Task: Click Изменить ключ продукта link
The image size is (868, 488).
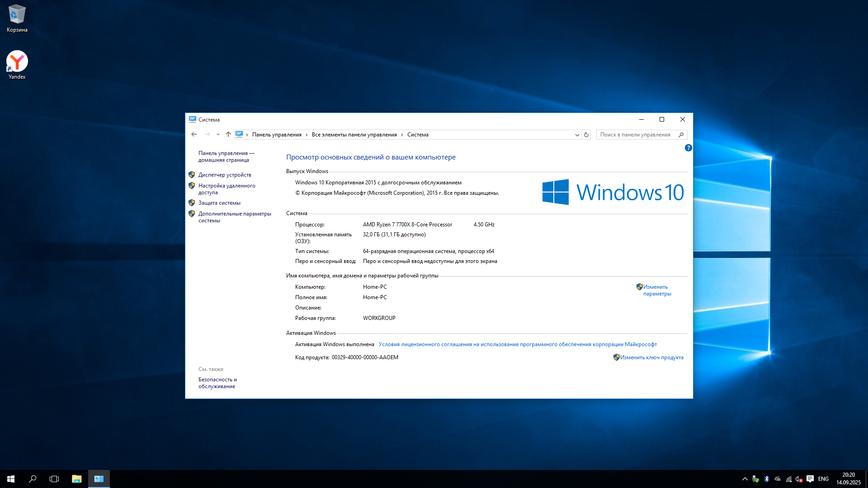Action: tap(651, 357)
